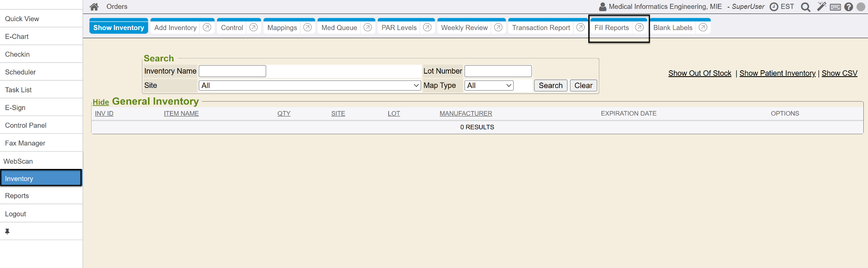Click the help question mark icon

(x=849, y=7)
